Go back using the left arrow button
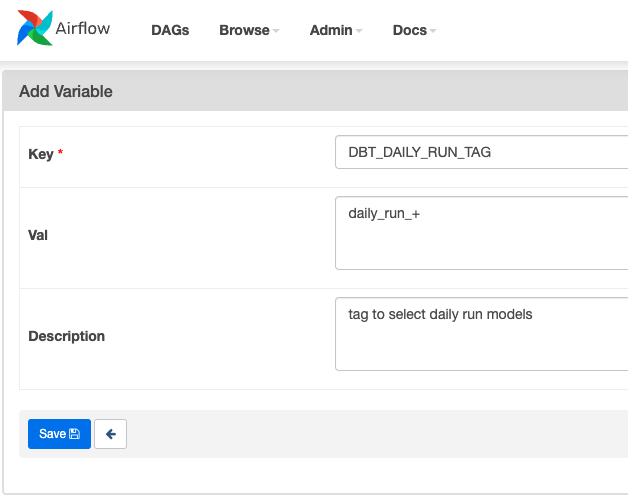This screenshot has width=628, height=495. coord(111,434)
